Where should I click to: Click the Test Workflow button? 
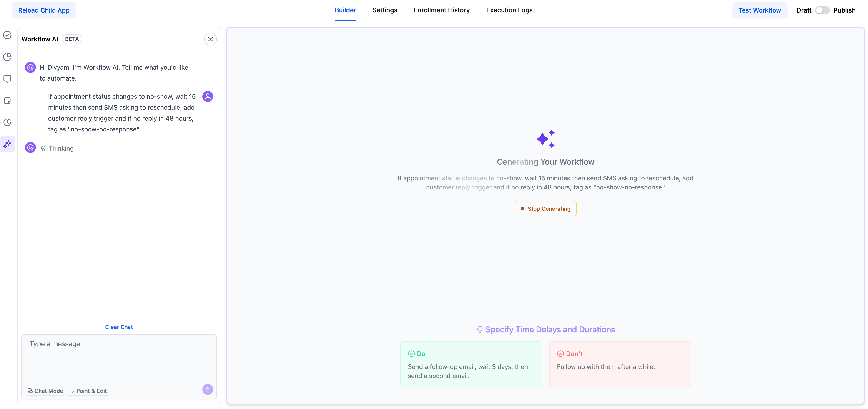coord(759,10)
